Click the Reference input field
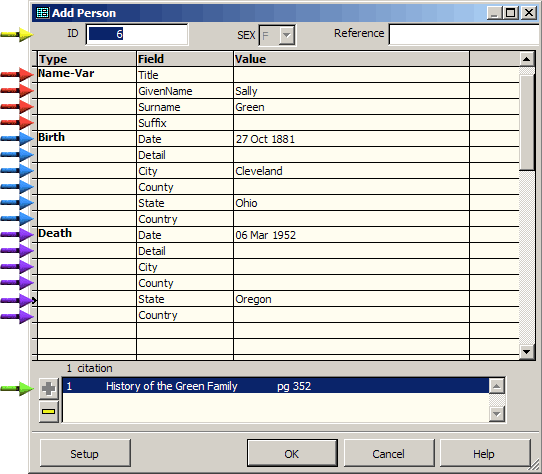 coord(464,34)
